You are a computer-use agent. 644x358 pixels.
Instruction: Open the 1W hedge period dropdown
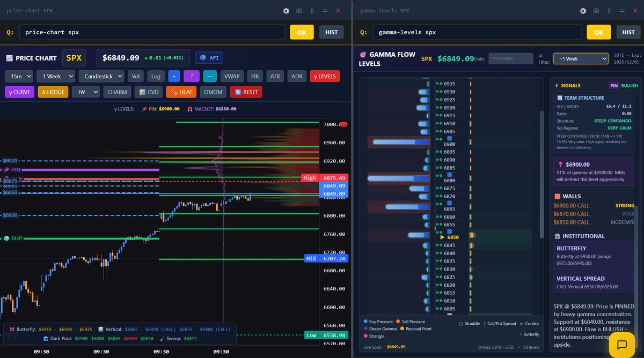[86, 92]
